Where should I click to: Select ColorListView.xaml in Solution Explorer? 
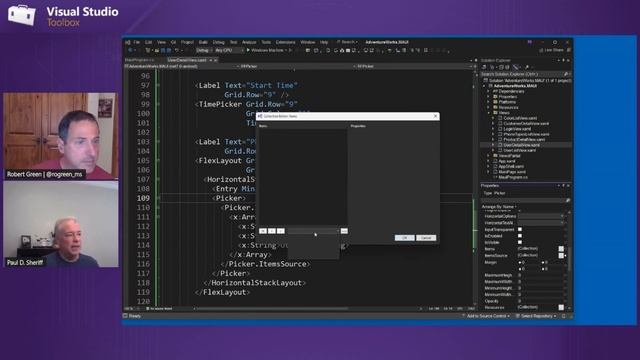coord(520,118)
